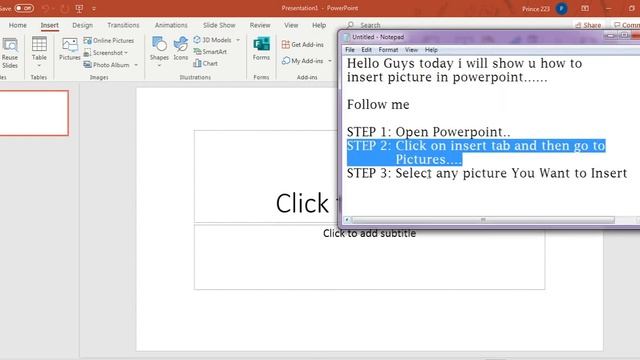Viewport: 640px width, 360px height.
Task: Click the Share button
Action: [x=588, y=25]
